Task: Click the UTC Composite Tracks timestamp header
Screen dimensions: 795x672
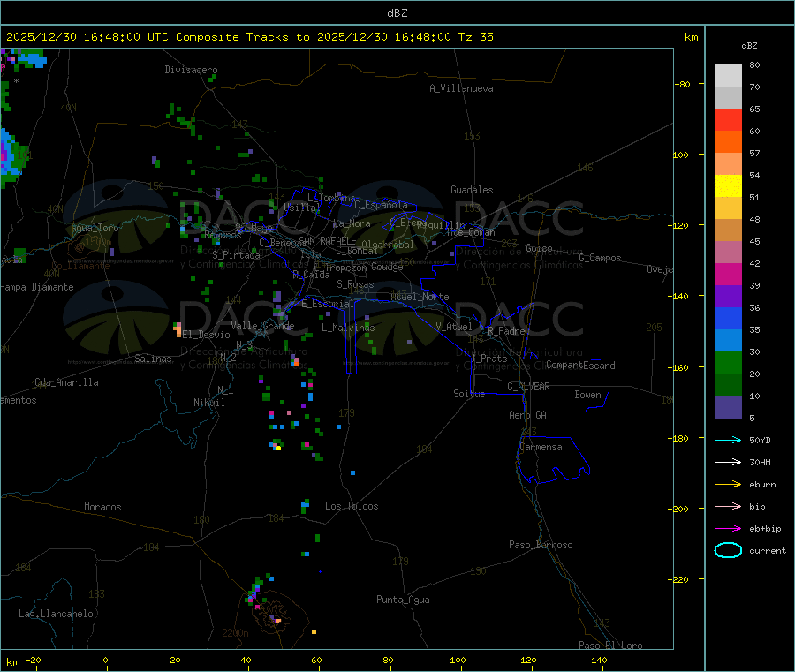Action: pos(250,37)
